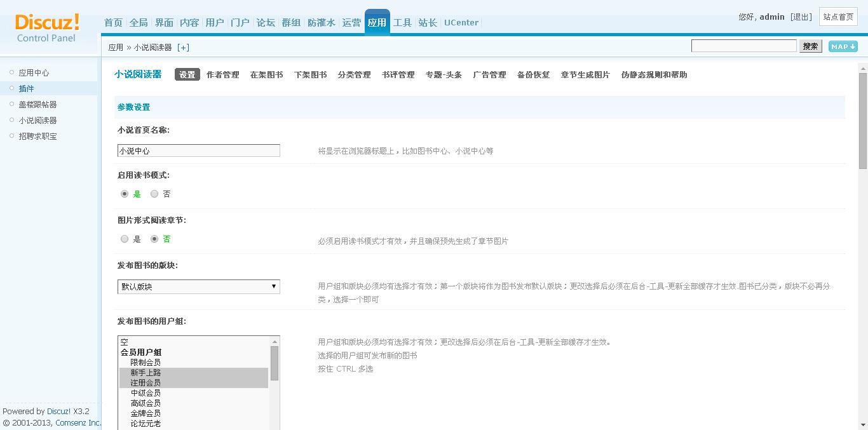Image resolution: width=868 pixels, height=430 pixels.
Task: Switch to the 分类管理 tab
Action: pos(355,75)
